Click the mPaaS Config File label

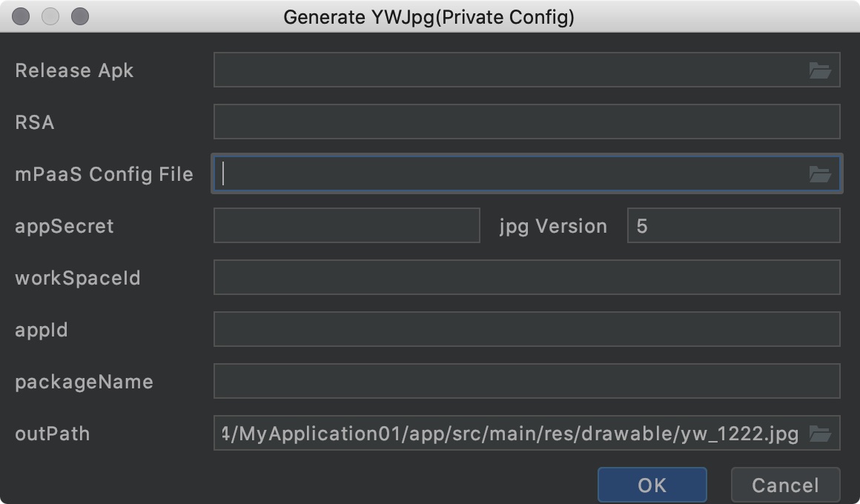(x=105, y=174)
